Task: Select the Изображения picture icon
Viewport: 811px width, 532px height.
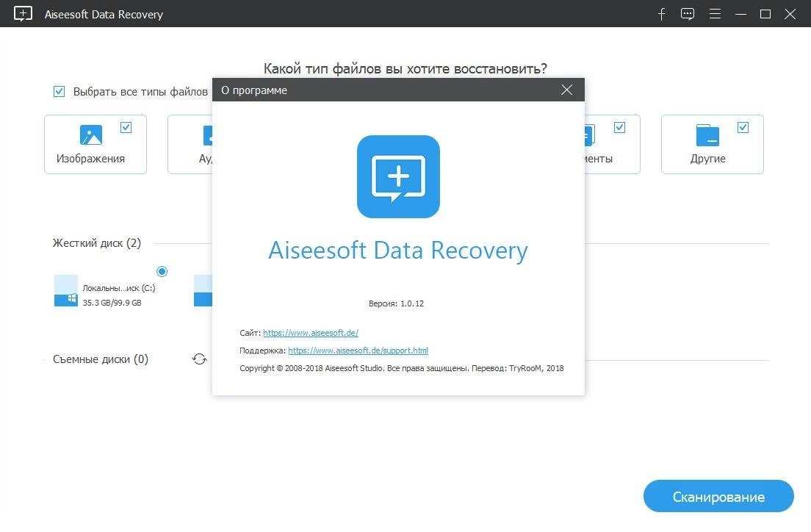Action: pyautogui.click(x=91, y=135)
